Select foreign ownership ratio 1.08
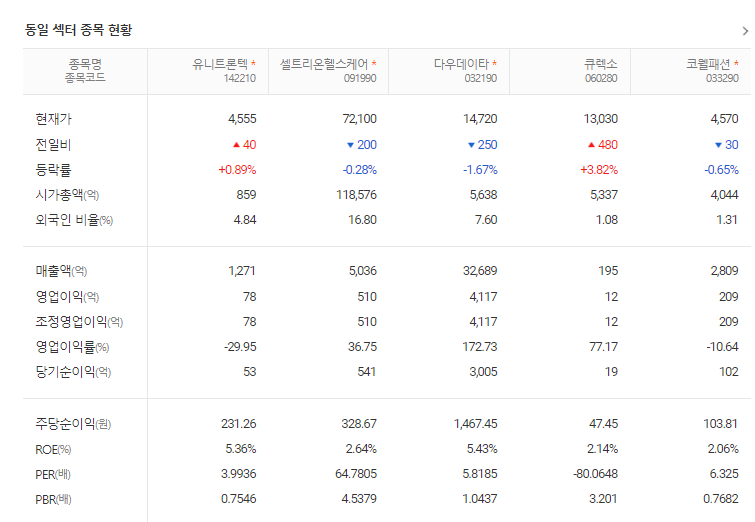The width and height of the screenshot is (755, 522). [607, 220]
